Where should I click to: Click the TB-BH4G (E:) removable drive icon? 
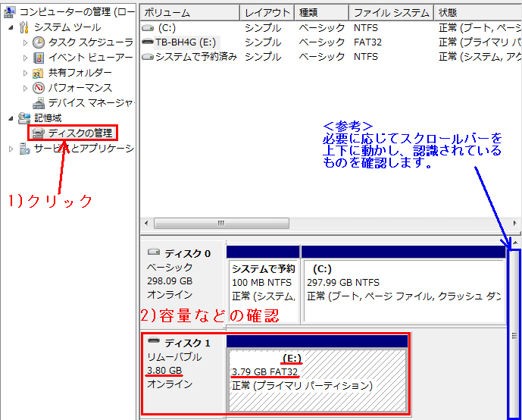tap(148, 42)
